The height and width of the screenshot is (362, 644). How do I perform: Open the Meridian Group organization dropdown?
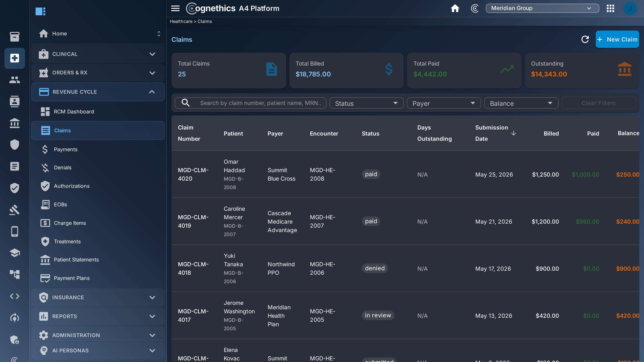[542, 8]
